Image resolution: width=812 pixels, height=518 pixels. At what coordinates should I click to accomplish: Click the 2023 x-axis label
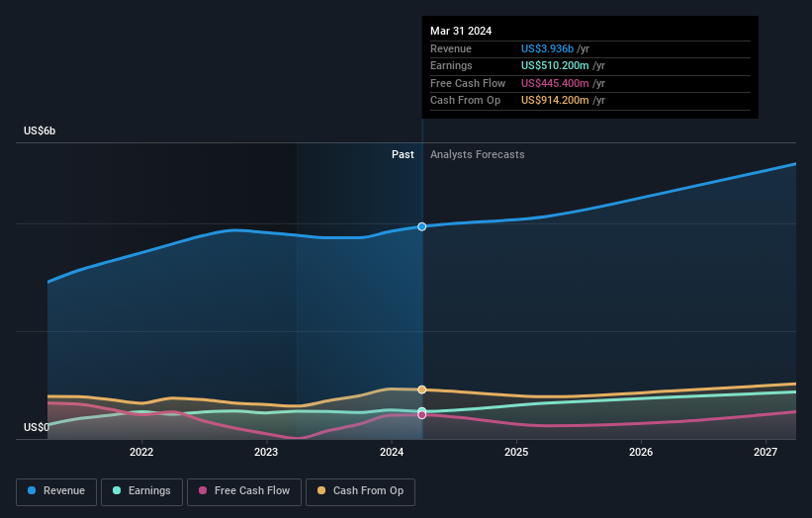pyautogui.click(x=266, y=453)
